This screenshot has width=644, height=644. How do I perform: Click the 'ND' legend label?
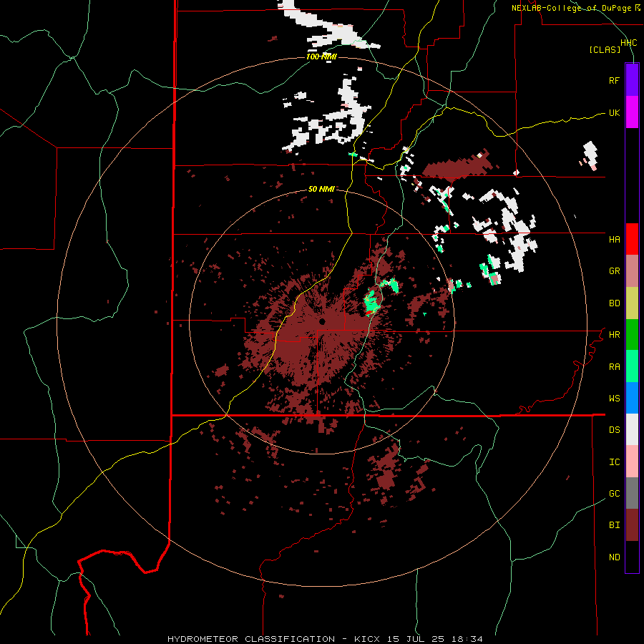point(614,557)
